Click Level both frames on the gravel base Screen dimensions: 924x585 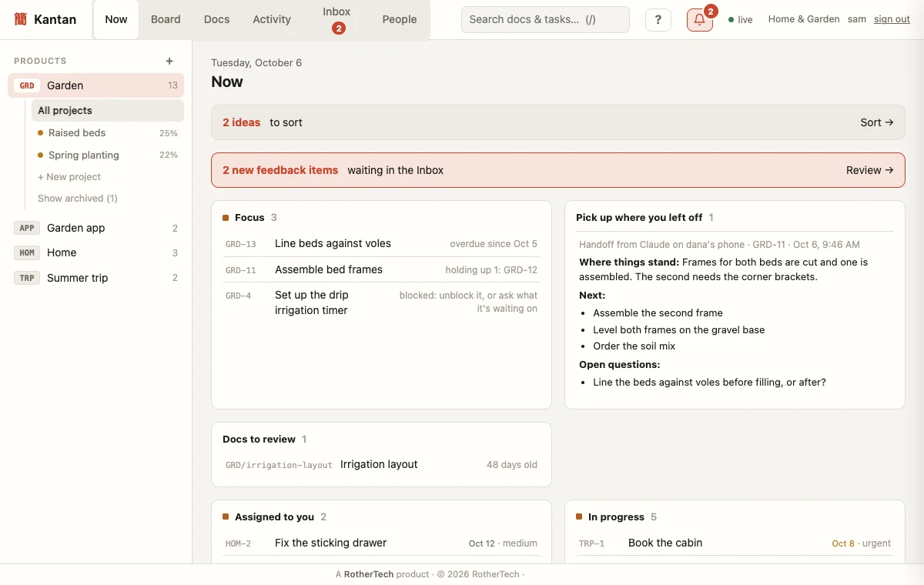(679, 329)
